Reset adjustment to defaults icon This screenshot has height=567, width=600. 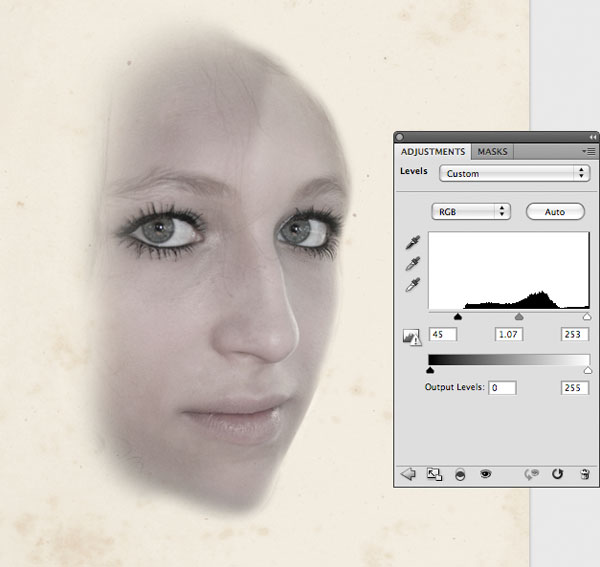(x=557, y=474)
